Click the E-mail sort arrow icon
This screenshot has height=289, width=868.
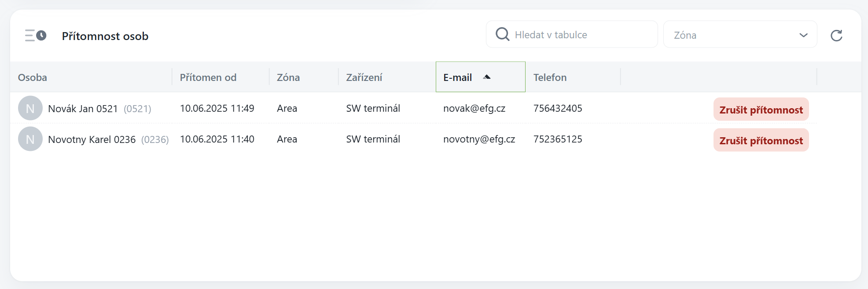(x=486, y=77)
